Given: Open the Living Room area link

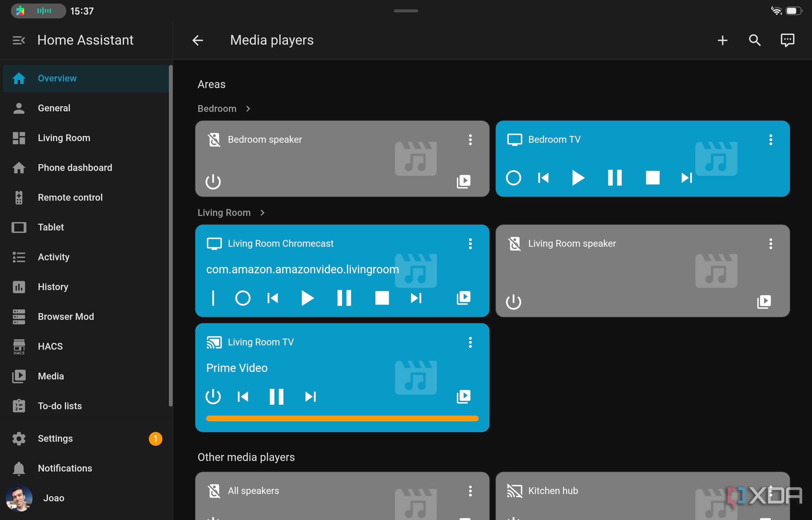Looking at the screenshot, I should (231, 213).
